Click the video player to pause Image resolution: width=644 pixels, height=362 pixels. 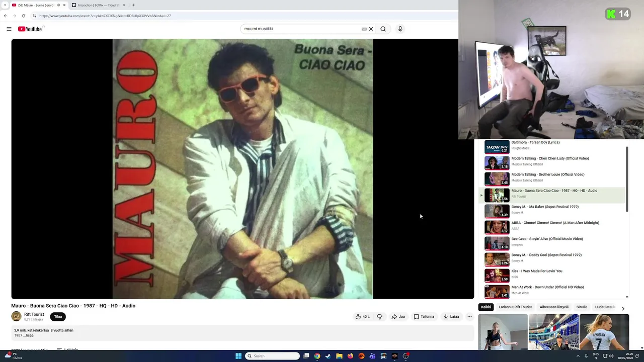[243, 169]
